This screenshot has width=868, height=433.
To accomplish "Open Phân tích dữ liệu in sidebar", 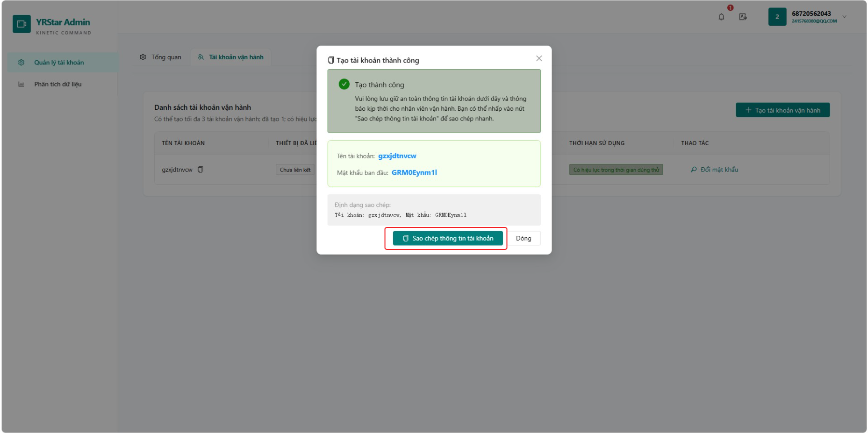I will [63, 84].
